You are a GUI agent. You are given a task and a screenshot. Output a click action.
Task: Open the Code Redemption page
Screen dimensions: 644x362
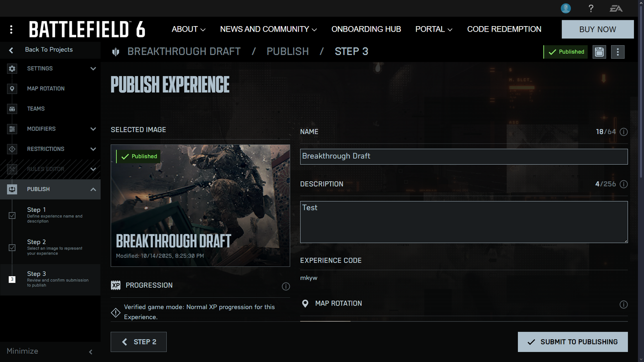(504, 29)
